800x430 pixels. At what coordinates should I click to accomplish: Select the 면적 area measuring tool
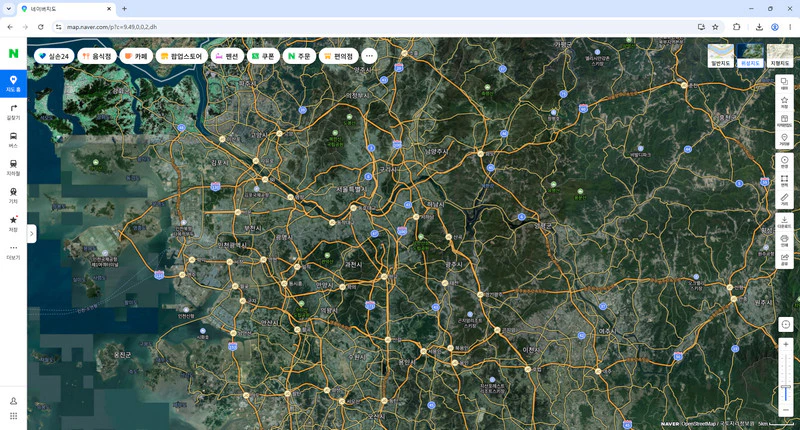[784, 181]
